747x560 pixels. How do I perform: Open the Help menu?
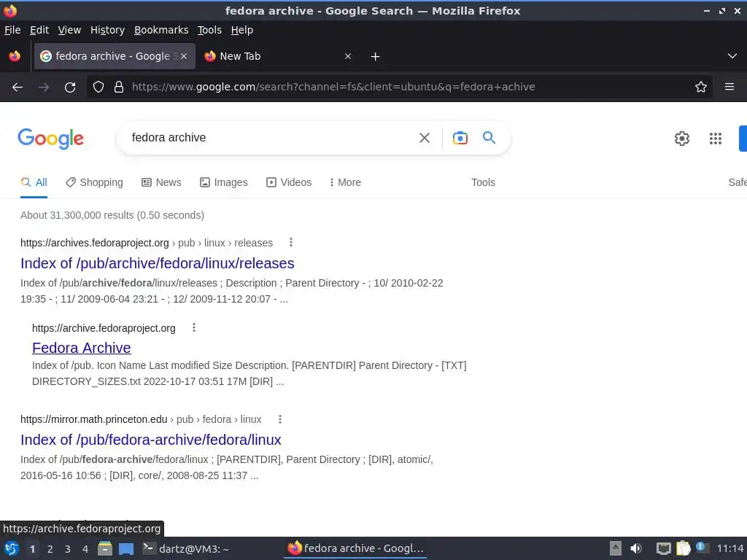point(242,30)
